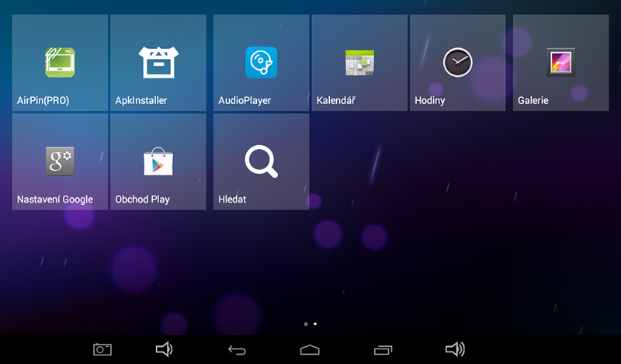Viewport: 621px width, 364px height.
Task: Open the AudioPlayer music disc icon
Action: [x=261, y=62]
